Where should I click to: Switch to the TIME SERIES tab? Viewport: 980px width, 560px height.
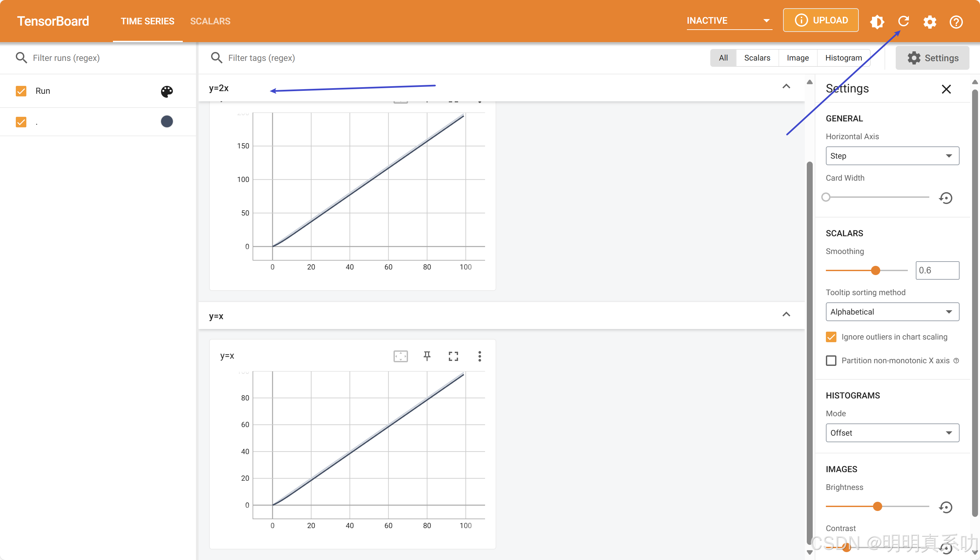pos(148,21)
